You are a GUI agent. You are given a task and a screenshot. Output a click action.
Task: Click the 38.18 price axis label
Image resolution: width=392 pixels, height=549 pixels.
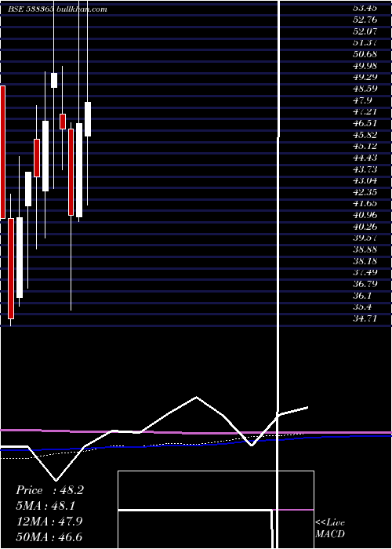(365, 261)
